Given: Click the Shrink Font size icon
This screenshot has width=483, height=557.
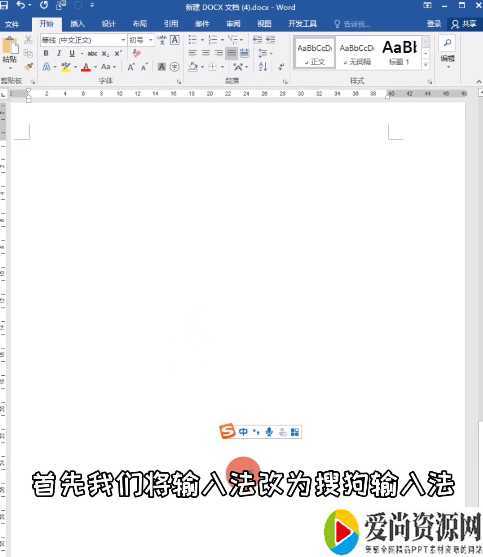Looking at the screenshot, I should [144, 67].
